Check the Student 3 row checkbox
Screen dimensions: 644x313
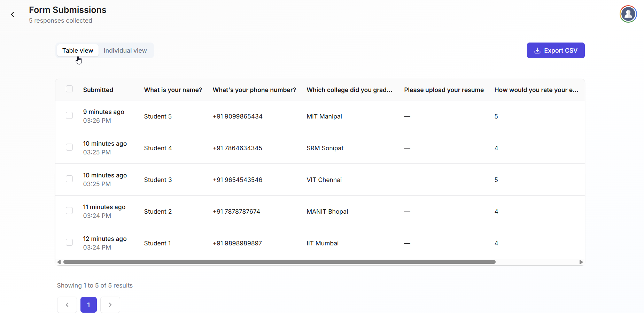pyautogui.click(x=69, y=179)
